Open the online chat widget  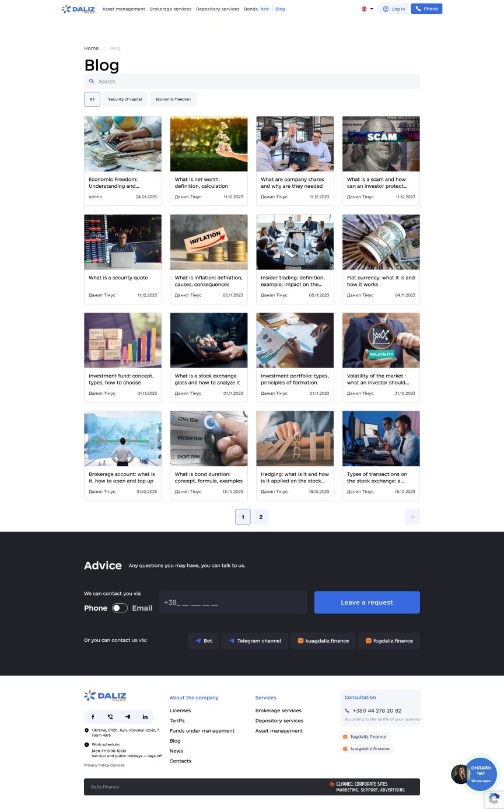(481, 774)
